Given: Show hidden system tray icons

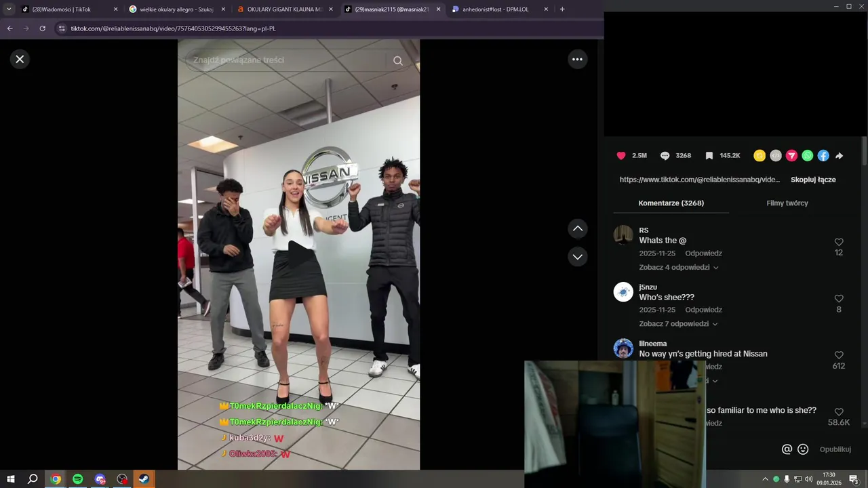Looking at the screenshot, I should click(765, 479).
